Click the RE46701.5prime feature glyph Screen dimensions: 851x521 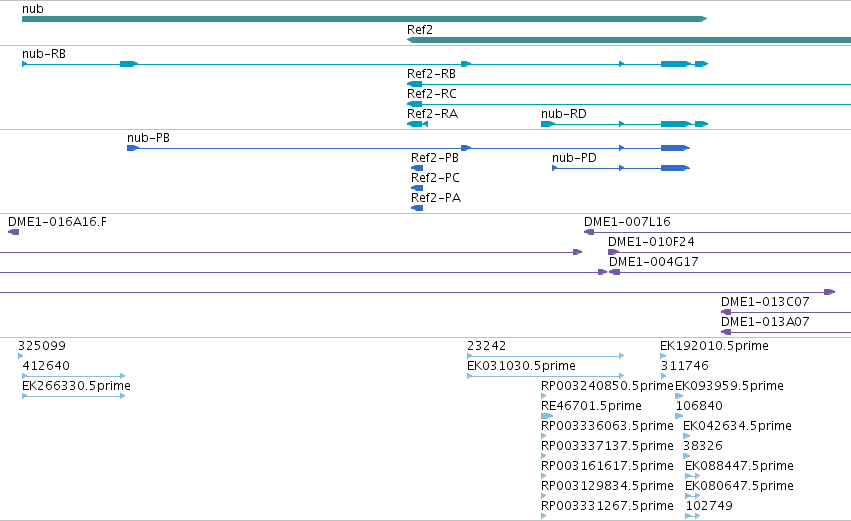[547, 416]
